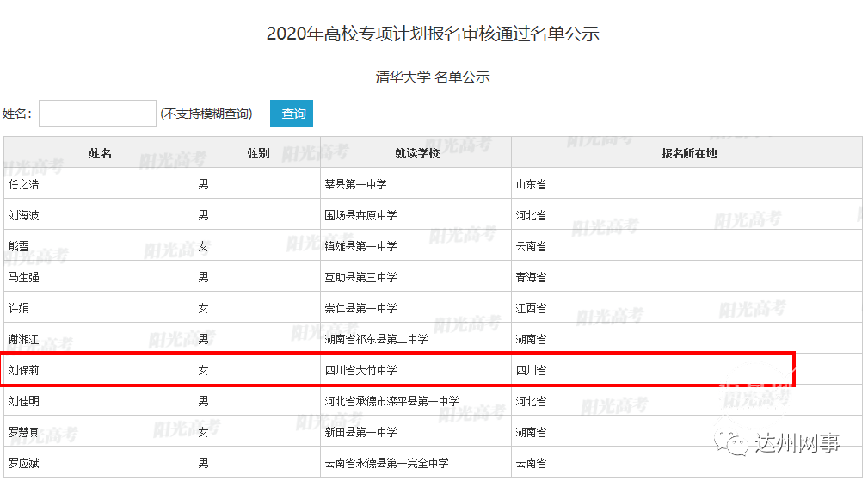Click the hint text (不支持模糊查询)

(x=206, y=114)
